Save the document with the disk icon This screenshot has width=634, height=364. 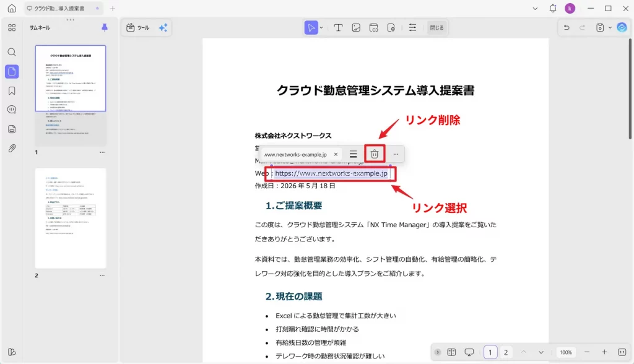pos(600,27)
